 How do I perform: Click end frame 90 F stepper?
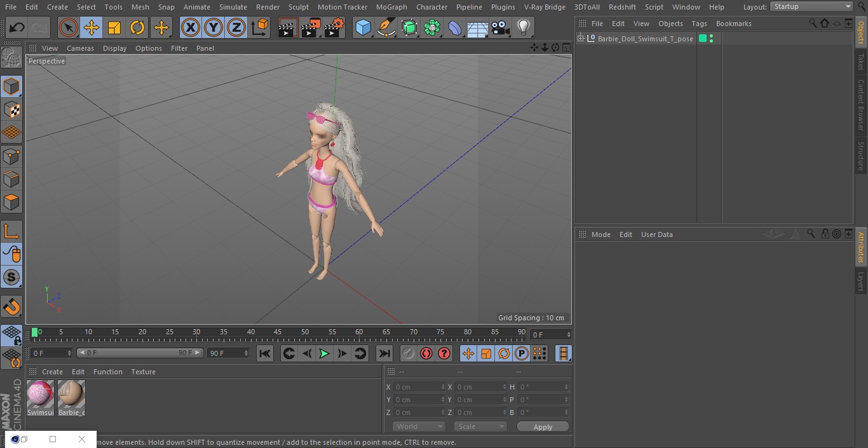point(246,353)
